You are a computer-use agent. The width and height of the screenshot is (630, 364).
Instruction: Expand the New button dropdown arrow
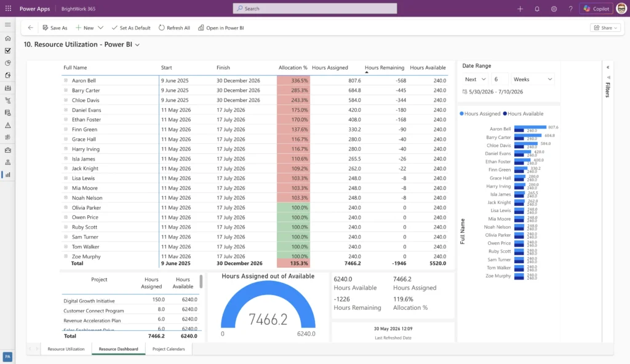[100, 28]
